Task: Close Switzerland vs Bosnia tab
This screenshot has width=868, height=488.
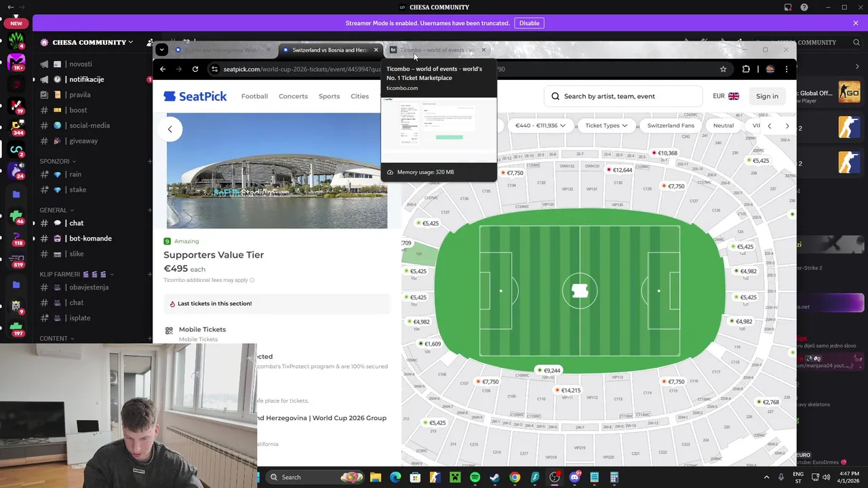Action: tap(376, 50)
